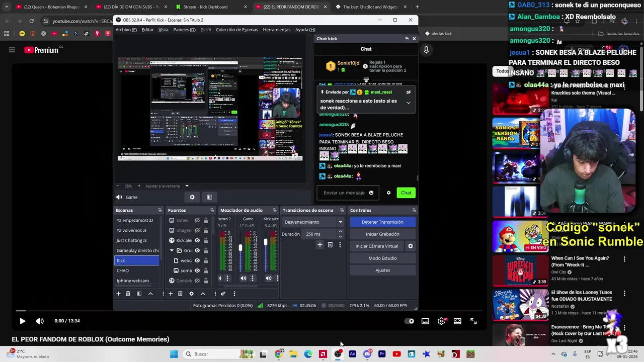644x362 pixels.
Task: Open Game source filters button below preview
Action: (209, 197)
